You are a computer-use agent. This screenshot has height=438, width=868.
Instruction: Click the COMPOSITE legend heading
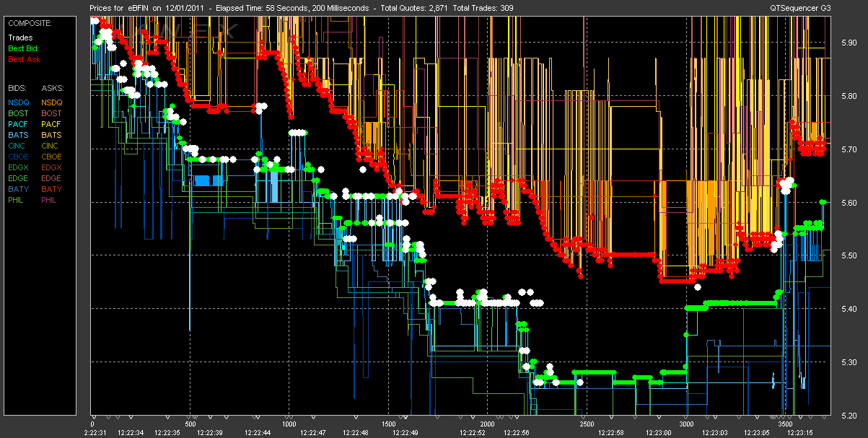point(30,23)
